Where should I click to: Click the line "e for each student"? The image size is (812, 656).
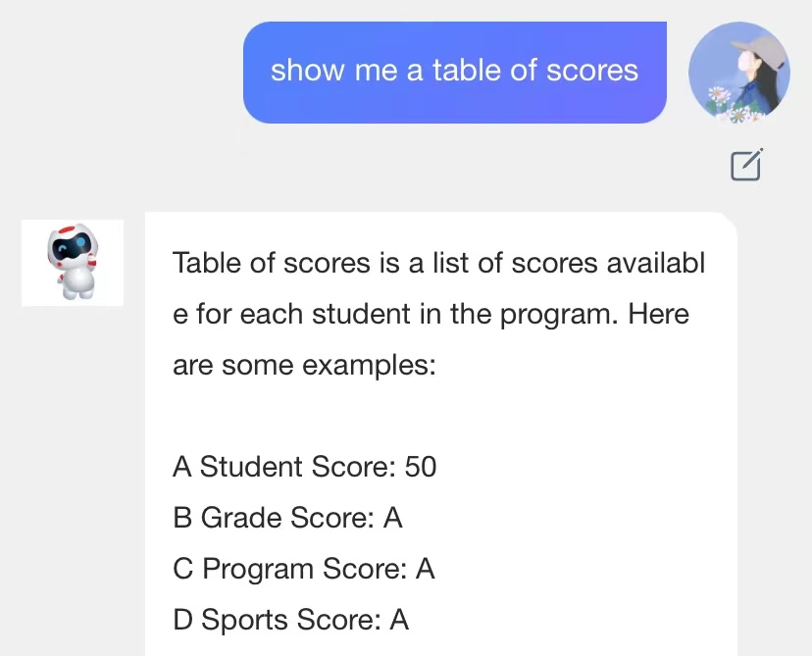tap(431, 315)
